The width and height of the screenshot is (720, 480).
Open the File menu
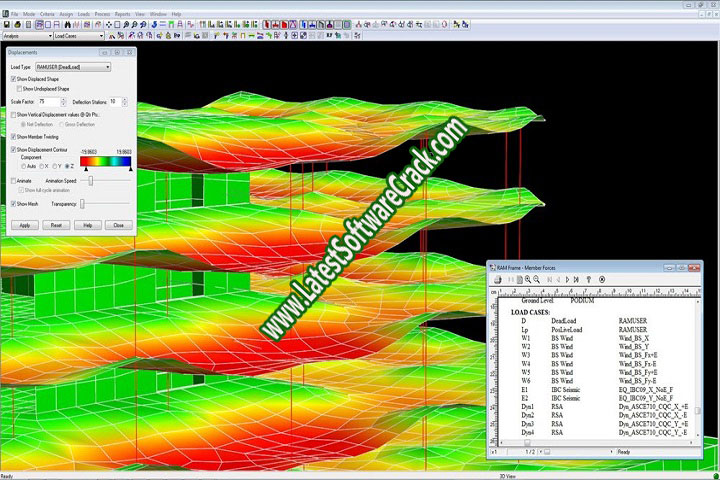pos(14,14)
